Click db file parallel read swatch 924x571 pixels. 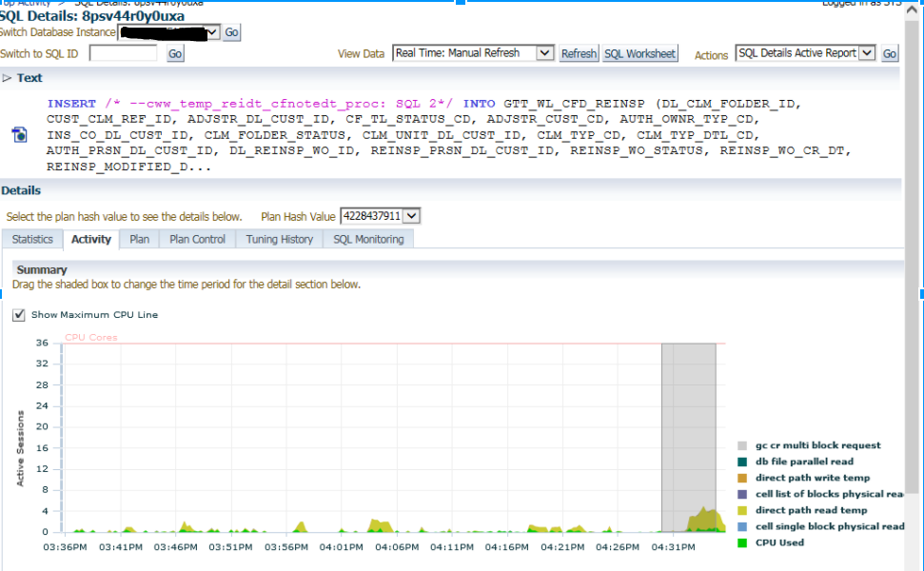click(x=742, y=462)
